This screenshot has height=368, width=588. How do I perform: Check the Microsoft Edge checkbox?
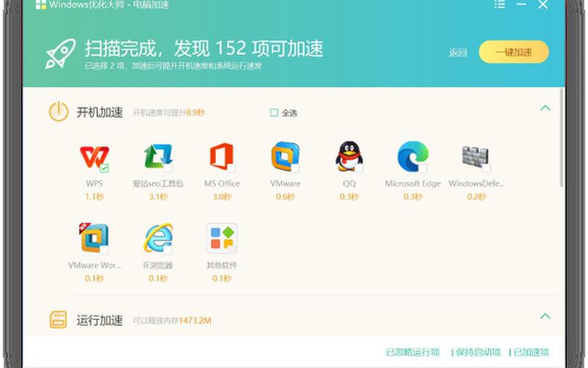(x=423, y=168)
